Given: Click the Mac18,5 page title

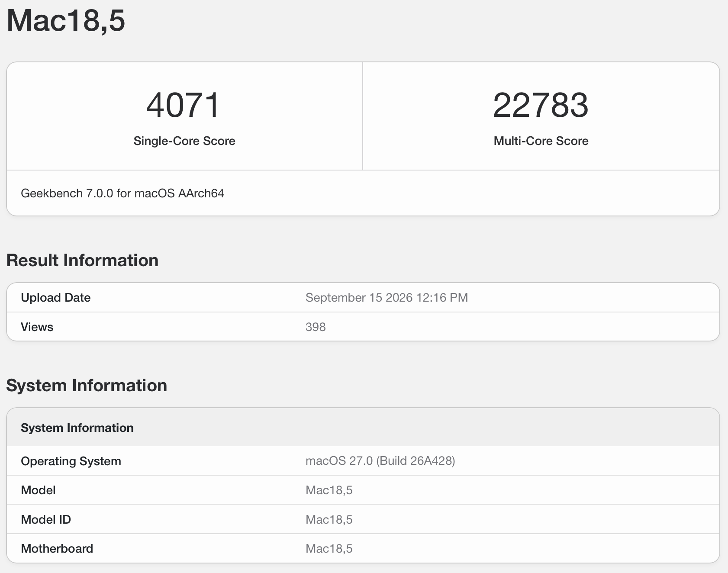Looking at the screenshot, I should 66,21.
